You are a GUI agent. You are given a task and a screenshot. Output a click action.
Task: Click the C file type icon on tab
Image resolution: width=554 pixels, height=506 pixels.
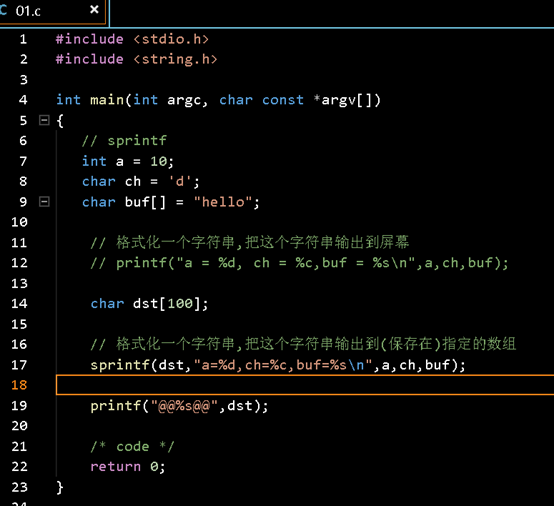pos(4,10)
